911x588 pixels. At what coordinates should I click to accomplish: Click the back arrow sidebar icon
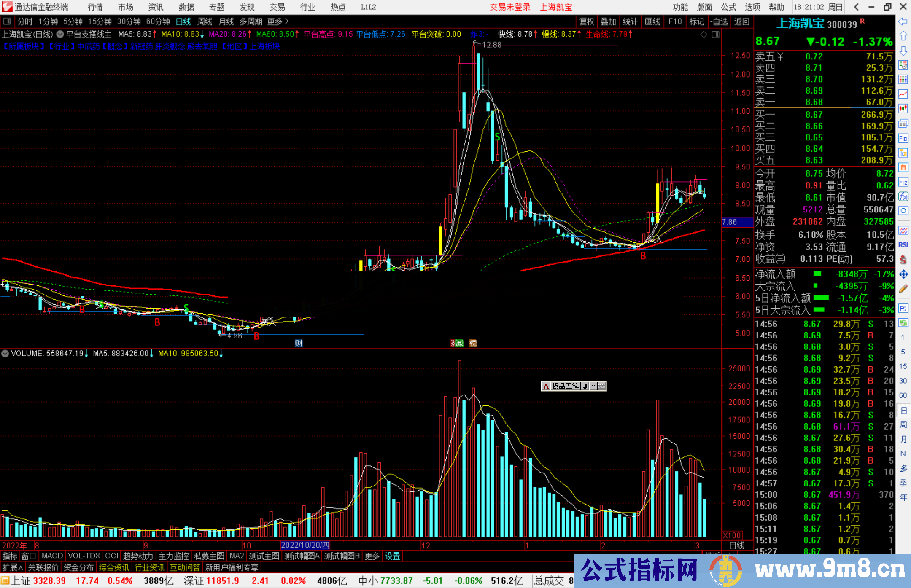pyautogui.click(x=903, y=21)
